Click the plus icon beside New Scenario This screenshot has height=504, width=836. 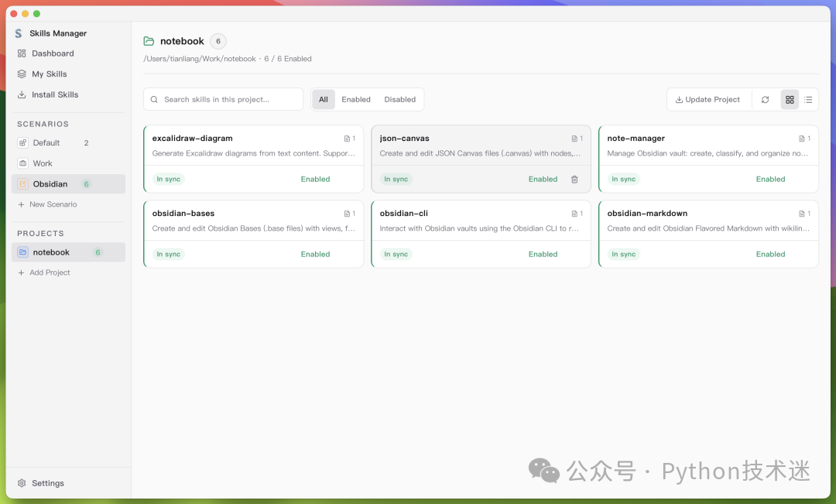point(22,204)
